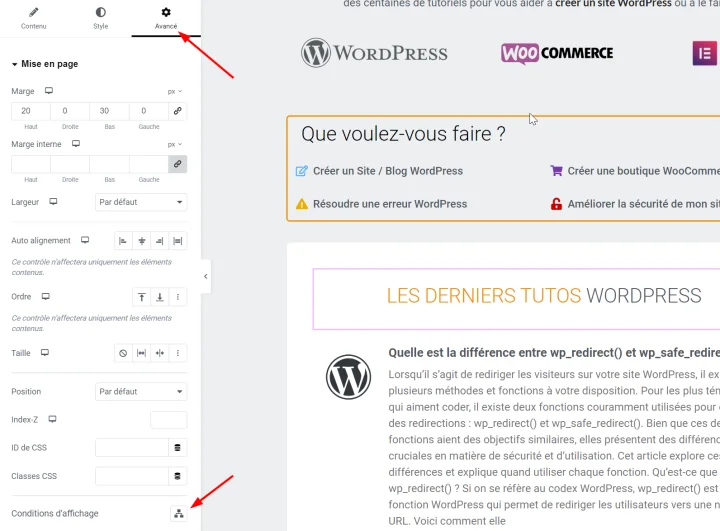This screenshot has height=531, width=720.
Task: Click the responsive device icon next to Largeur
Action: tap(53, 201)
